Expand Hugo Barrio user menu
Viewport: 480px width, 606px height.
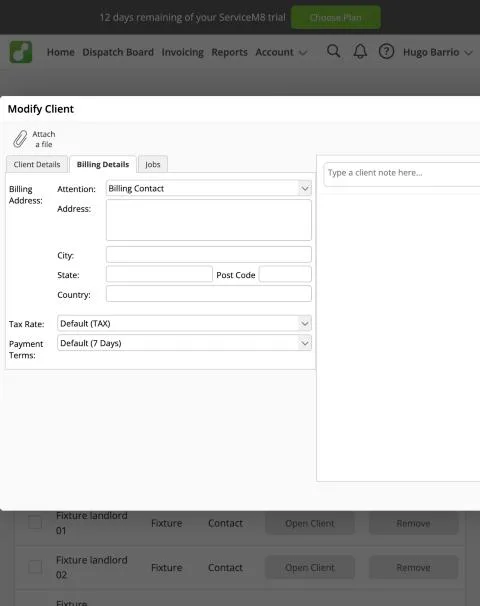pos(437,52)
